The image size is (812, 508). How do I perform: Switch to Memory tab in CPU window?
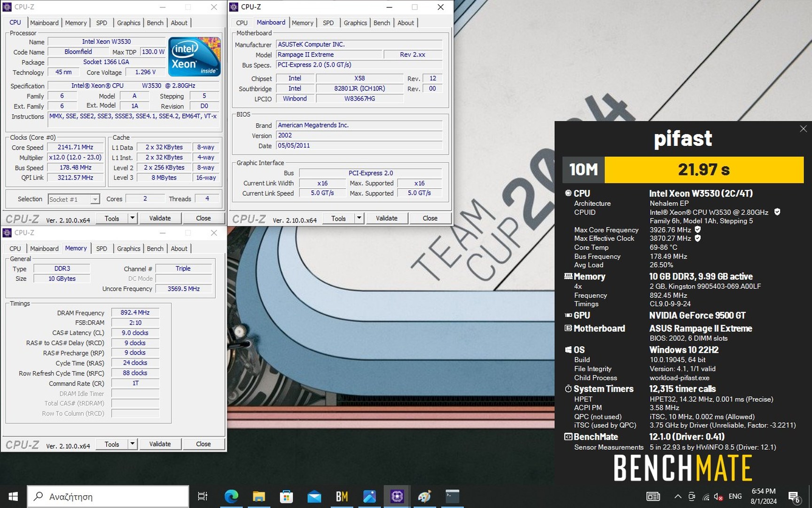coord(76,23)
